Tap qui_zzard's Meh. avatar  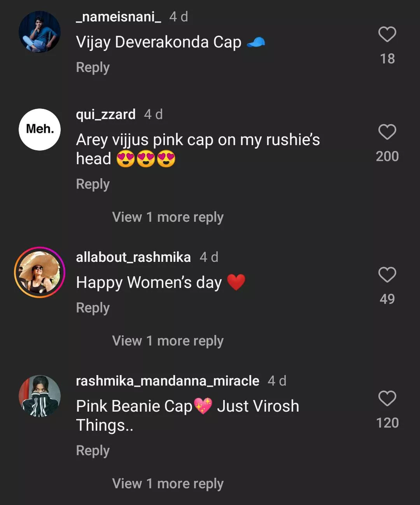(40, 130)
